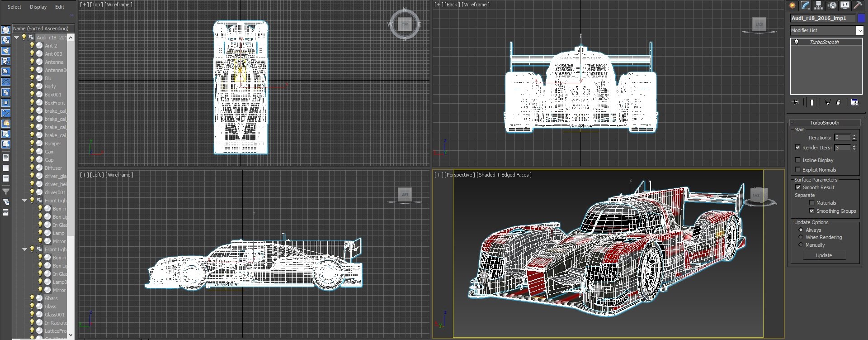Open the Display menu in Scene Explorer
The height and width of the screenshot is (340, 868).
38,7
